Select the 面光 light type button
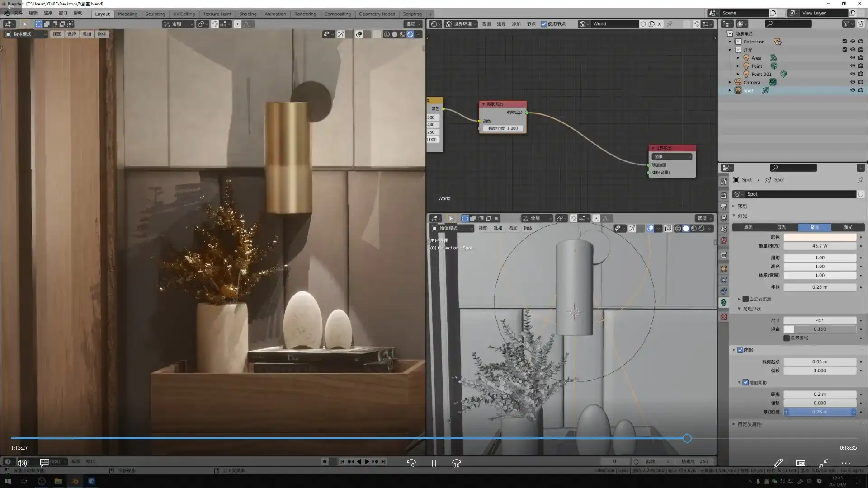This screenshot has height=488, width=868. 848,227
